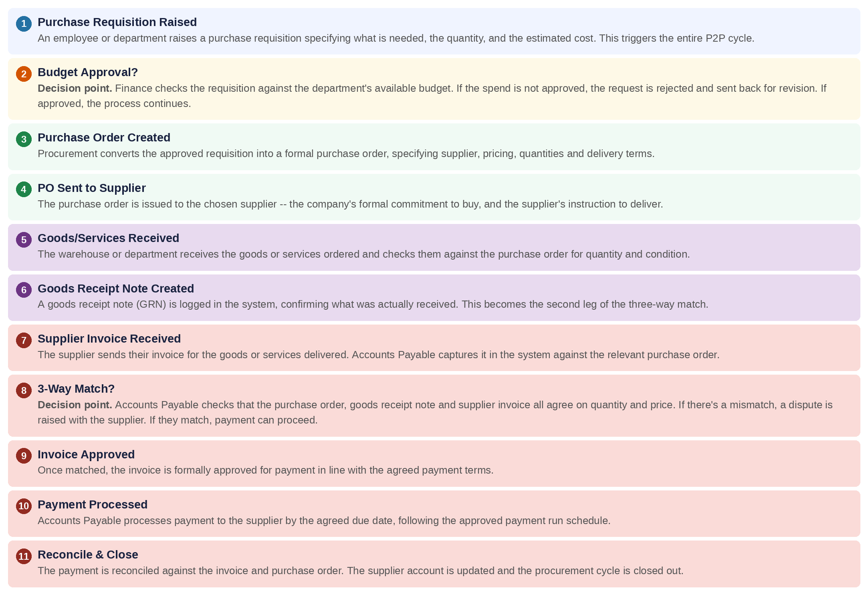This screenshot has width=868, height=595.
Task: Click the 3-Way Match? heading
Action: click(76, 389)
